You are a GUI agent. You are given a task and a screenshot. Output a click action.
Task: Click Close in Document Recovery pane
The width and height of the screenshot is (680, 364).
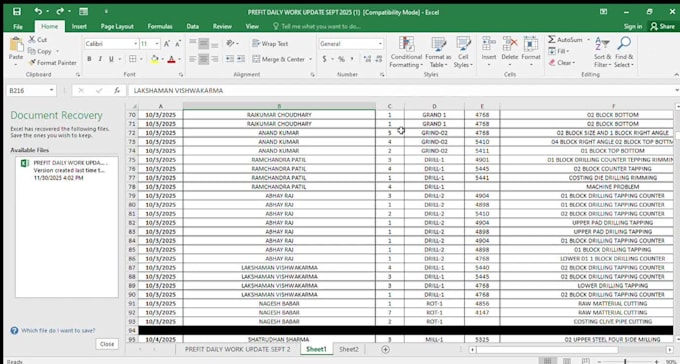[x=107, y=344]
